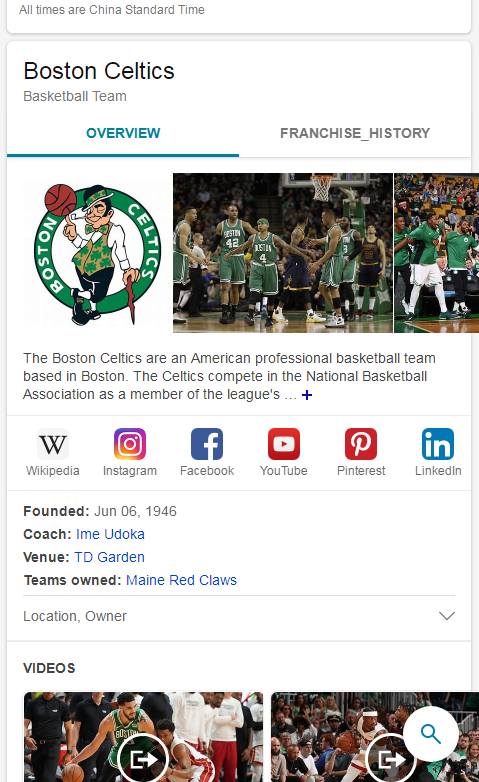Image resolution: width=479 pixels, height=782 pixels.
Task: Select the OVERVIEW tab
Action: [123, 133]
